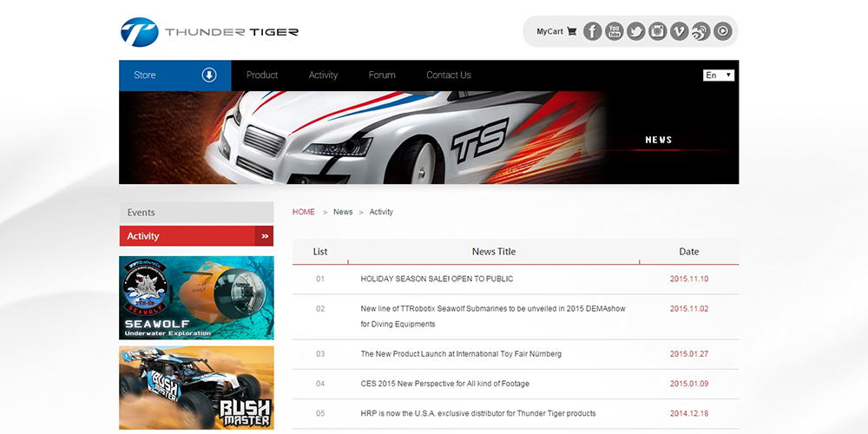The height and width of the screenshot is (434, 868).
Task: Click News in the breadcrumb
Action: pos(343,212)
